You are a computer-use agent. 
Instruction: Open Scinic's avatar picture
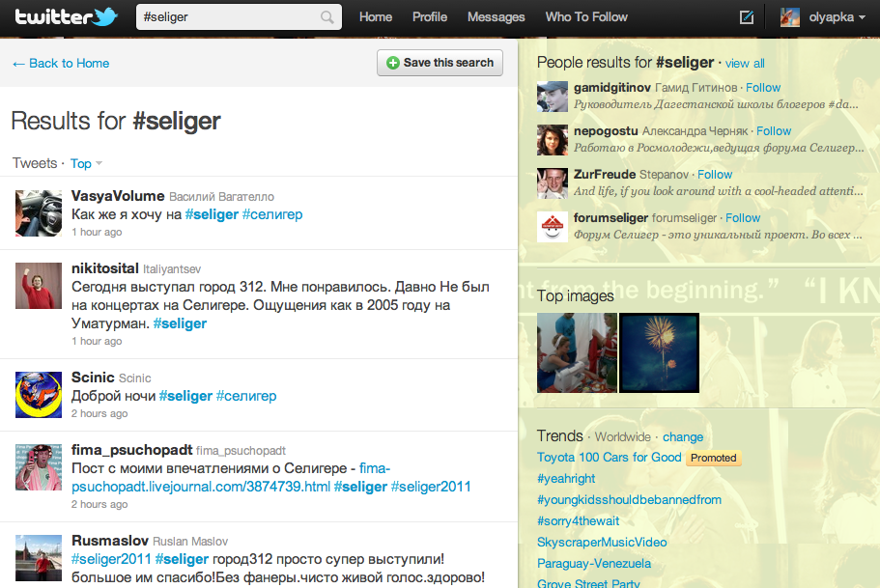tap(39, 395)
